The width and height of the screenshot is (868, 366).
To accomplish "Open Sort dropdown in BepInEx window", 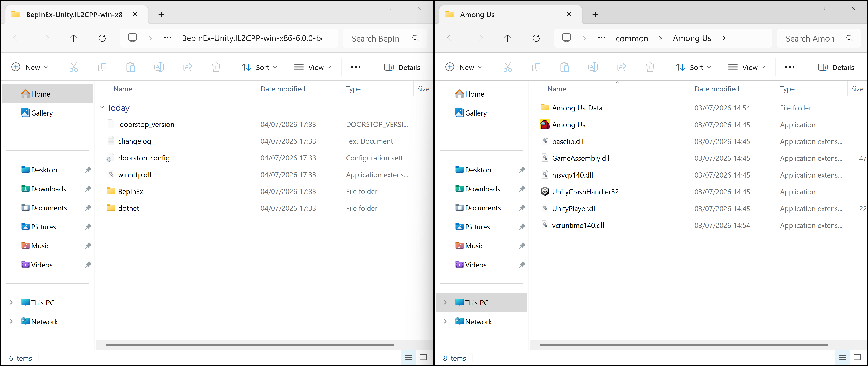I will tap(259, 67).
